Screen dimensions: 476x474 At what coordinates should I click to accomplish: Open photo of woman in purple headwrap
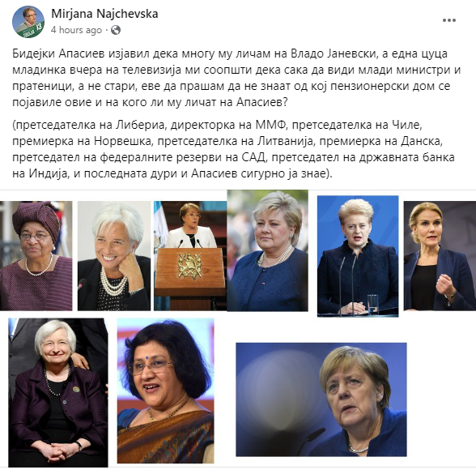pos(36,255)
